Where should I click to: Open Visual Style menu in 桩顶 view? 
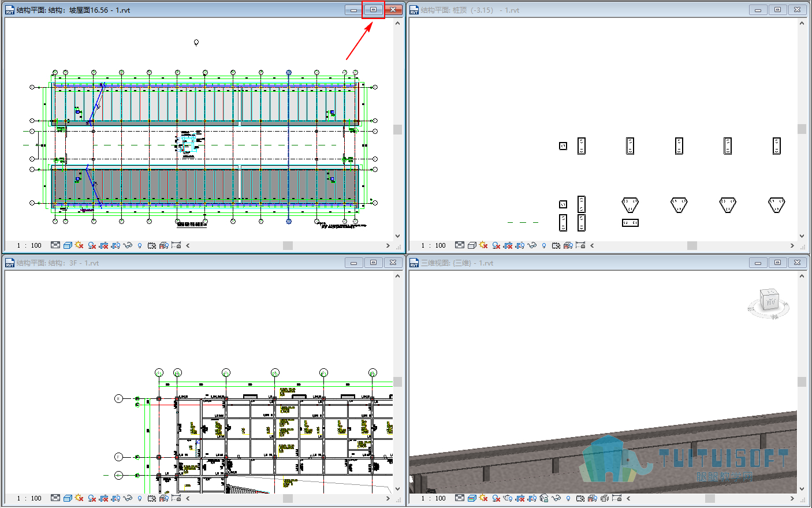[x=472, y=245]
